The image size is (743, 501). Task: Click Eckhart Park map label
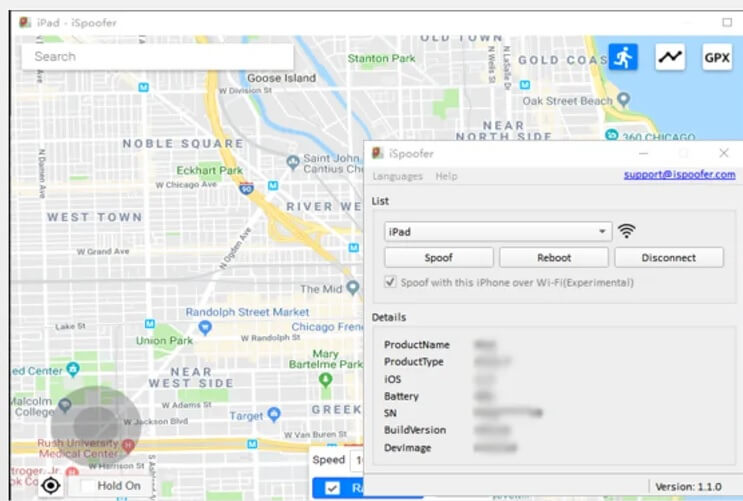pos(209,170)
